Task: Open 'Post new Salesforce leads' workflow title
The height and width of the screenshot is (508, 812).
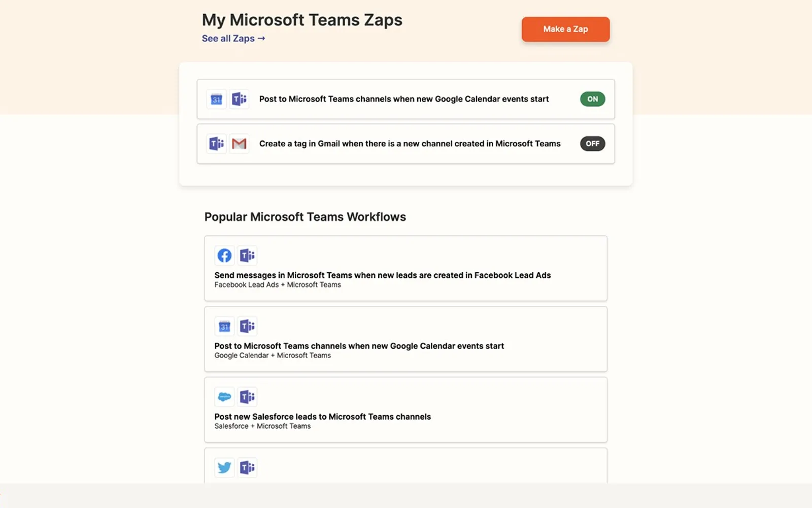Action: click(x=323, y=417)
